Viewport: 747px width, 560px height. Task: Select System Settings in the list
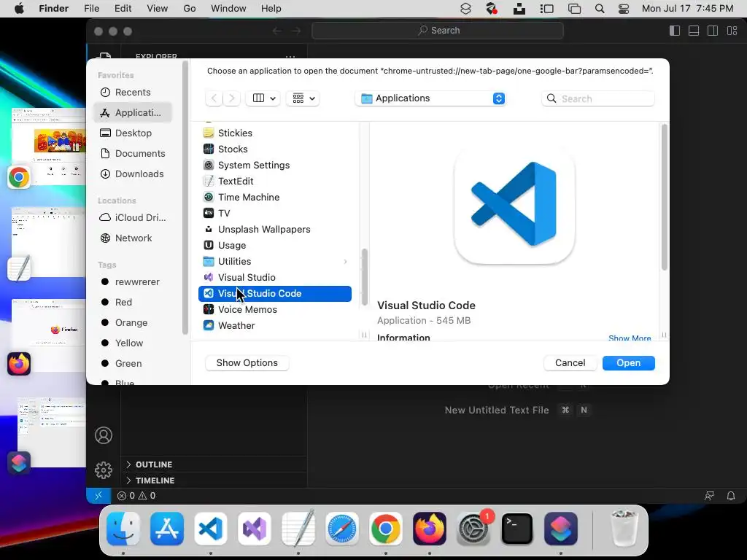tap(275, 166)
